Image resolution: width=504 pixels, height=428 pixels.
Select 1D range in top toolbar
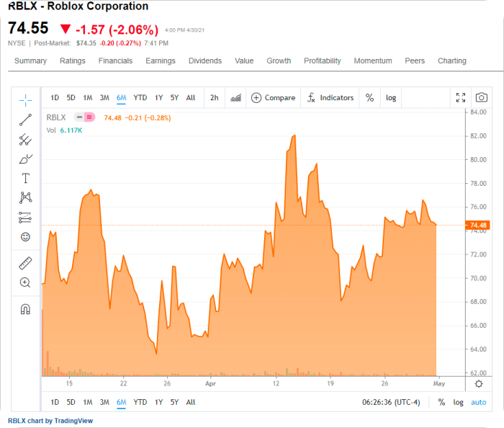55,98
